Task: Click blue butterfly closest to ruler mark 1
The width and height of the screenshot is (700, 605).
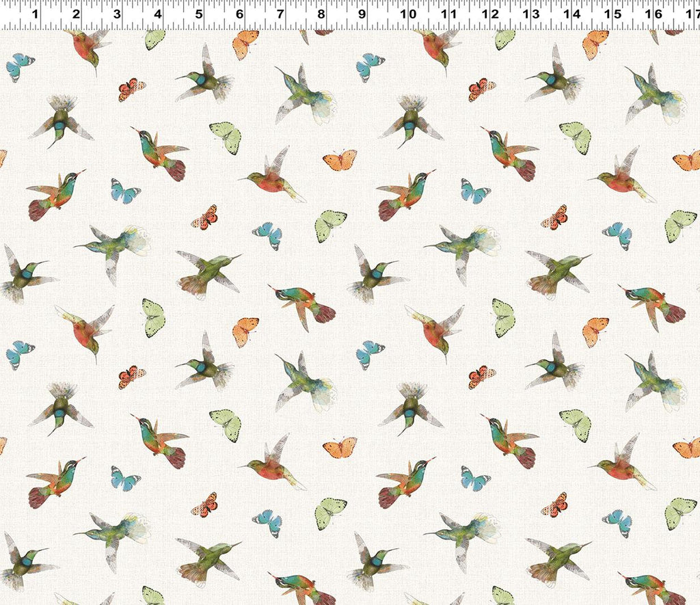Action: [20, 67]
